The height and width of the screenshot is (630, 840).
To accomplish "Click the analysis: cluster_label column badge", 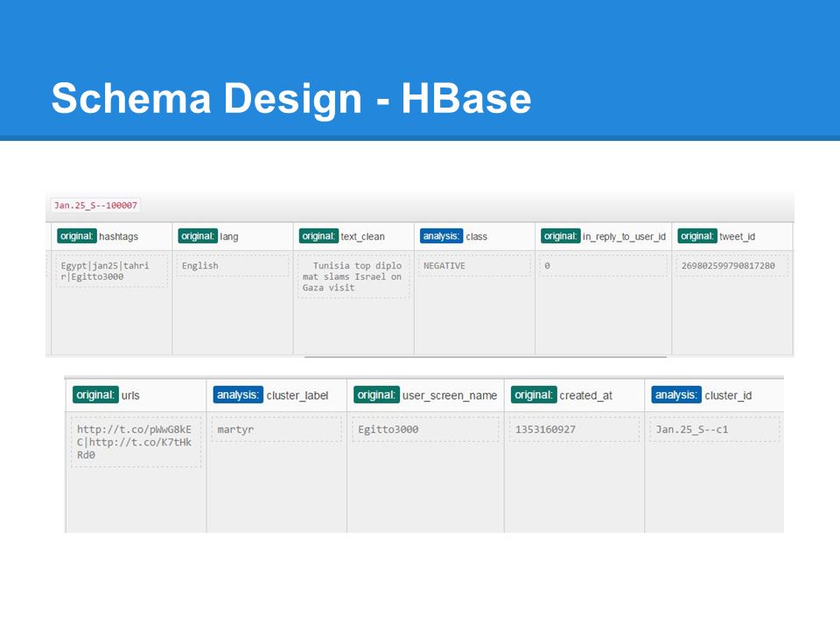I will [x=238, y=395].
